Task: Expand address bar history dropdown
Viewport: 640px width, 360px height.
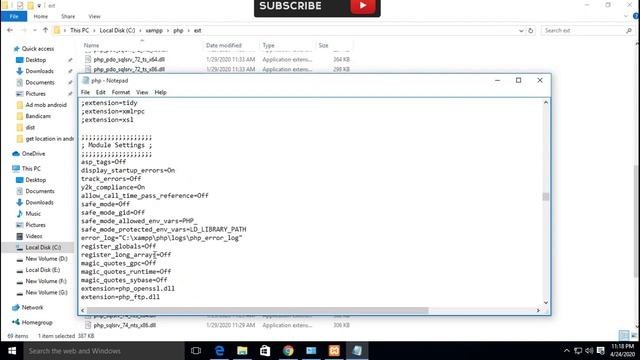Action: [x=521, y=31]
